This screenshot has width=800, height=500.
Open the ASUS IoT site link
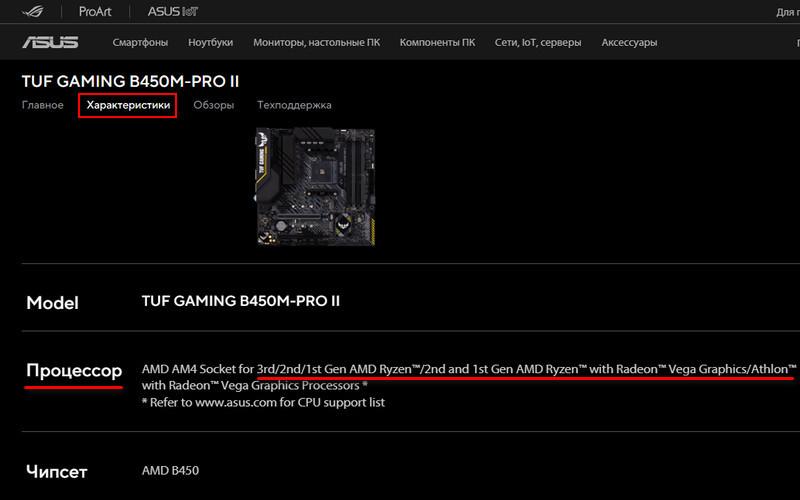pos(173,12)
